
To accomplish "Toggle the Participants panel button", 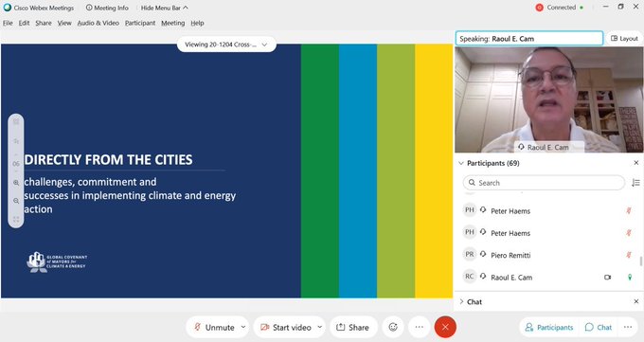I will click(548, 327).
